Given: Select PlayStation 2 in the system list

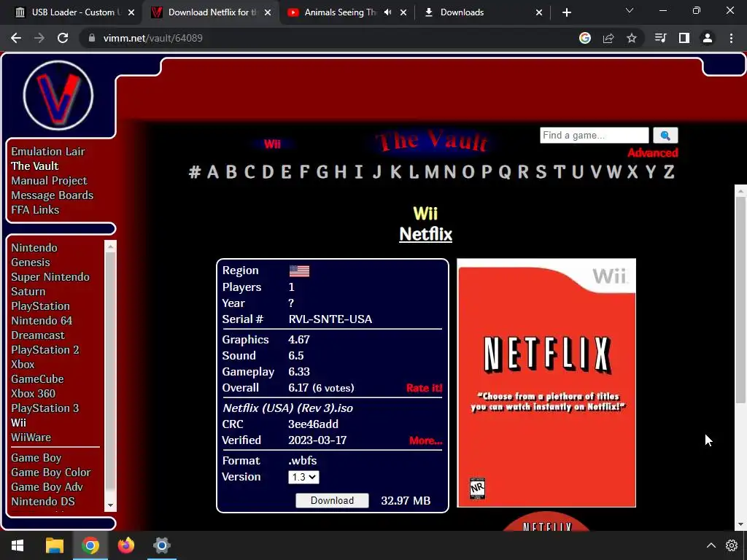Looking at the screenshot, I should click(45, 350).
